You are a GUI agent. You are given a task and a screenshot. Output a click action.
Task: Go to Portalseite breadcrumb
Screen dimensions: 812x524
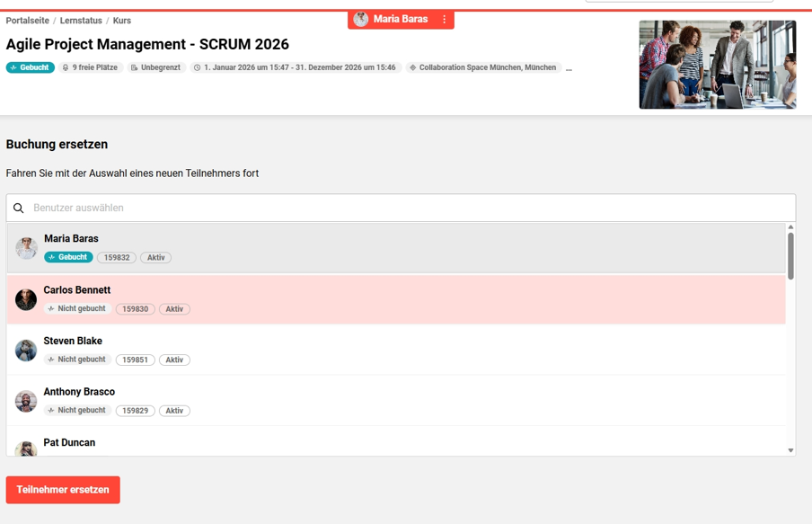[x=28, y=21]
